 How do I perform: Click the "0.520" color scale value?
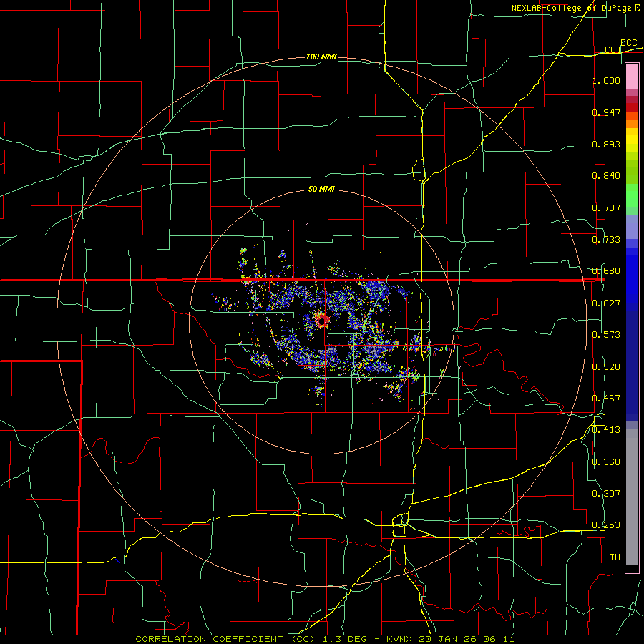tap(606, 367)
